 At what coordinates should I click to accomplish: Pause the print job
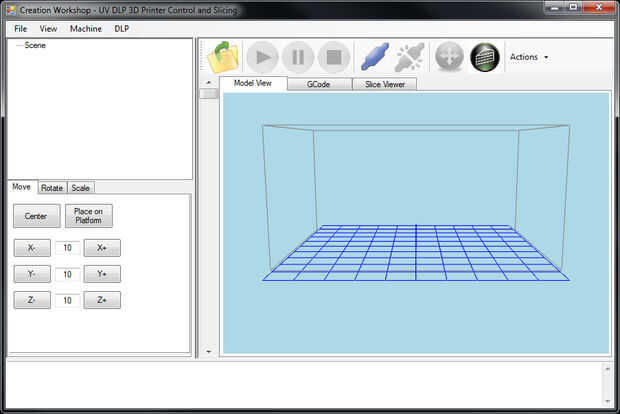(298, 57)
